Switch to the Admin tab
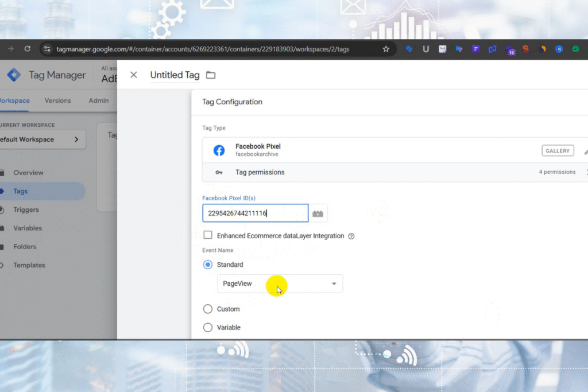 pos(98,100)
